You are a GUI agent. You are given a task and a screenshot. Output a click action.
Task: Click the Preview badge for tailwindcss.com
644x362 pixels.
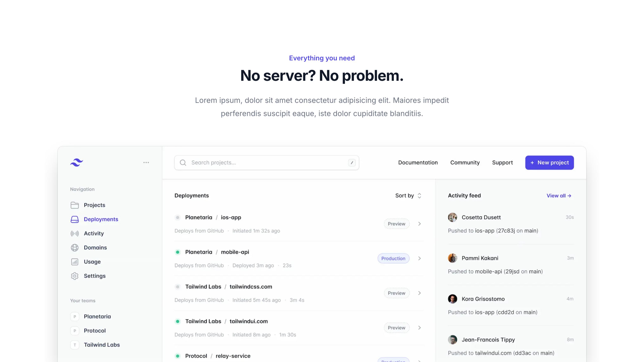[x=397, y=293]
